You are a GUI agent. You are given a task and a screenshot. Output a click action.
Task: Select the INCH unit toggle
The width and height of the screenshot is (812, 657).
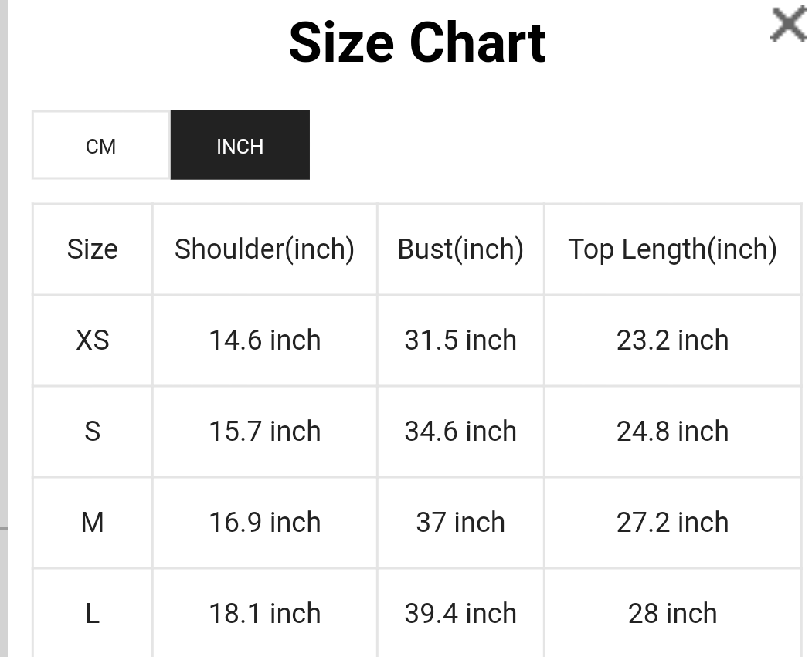(240, 146)
